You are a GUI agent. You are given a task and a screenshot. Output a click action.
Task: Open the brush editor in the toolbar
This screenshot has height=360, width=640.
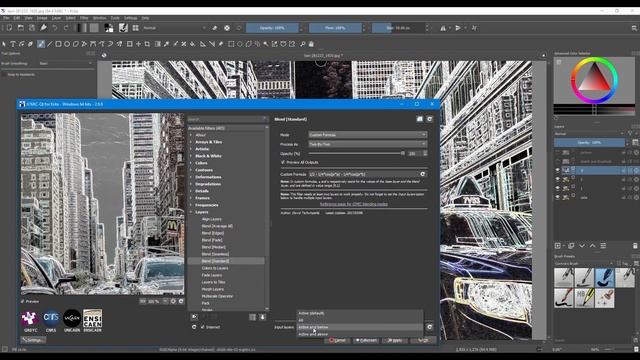coord(123,28)
